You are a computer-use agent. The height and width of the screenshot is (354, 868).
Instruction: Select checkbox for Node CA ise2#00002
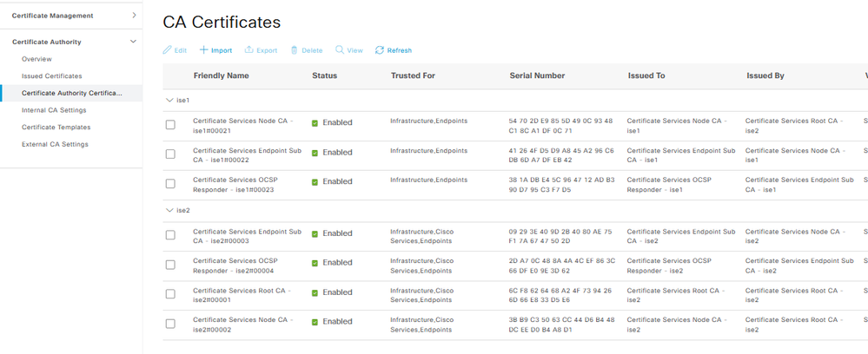pos(170,324)
